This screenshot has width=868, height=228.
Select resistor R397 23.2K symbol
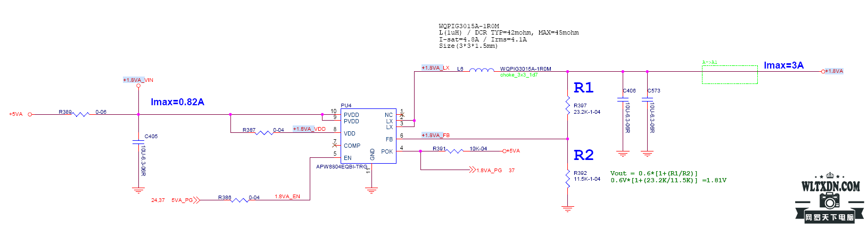coord(568,106)
